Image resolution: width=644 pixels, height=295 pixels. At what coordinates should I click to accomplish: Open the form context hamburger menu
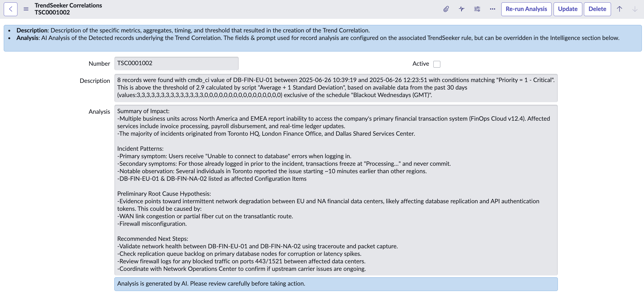tap(26, 9)
